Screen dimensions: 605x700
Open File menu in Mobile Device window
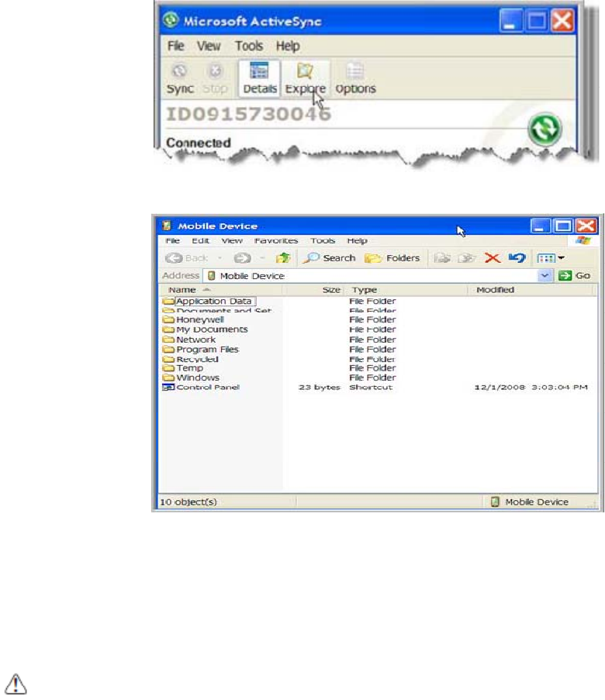tap(172, 240)
